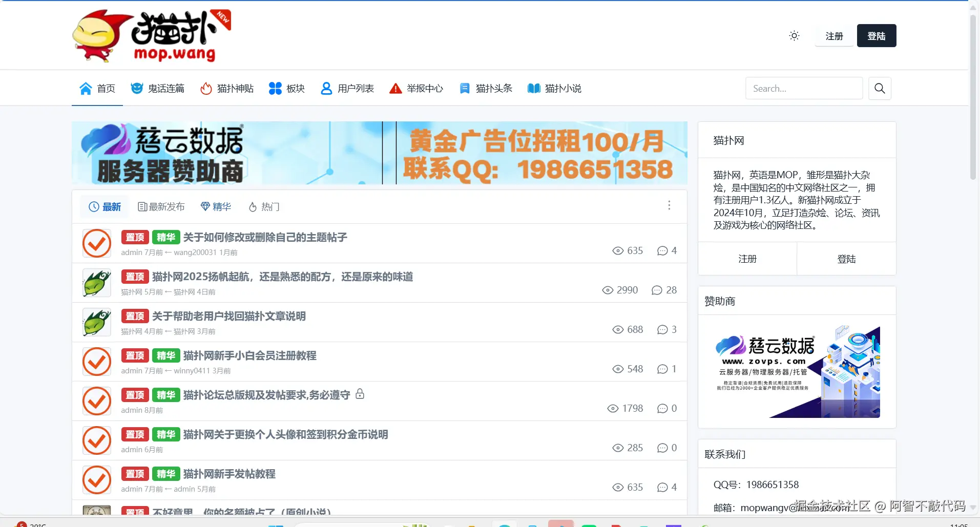
Task: Click avatar beside 猫扑论坛总版规及发帖要求 thread
Action: pos(97,401)
